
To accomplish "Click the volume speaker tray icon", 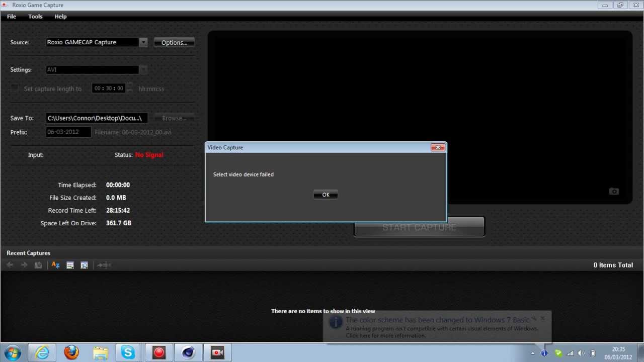I will (581, 353).
